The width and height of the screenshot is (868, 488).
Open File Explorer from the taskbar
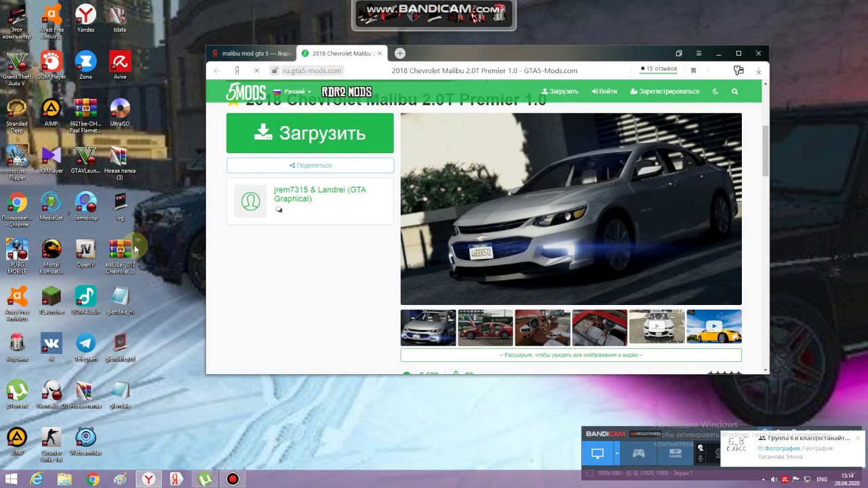coord(64,479)
